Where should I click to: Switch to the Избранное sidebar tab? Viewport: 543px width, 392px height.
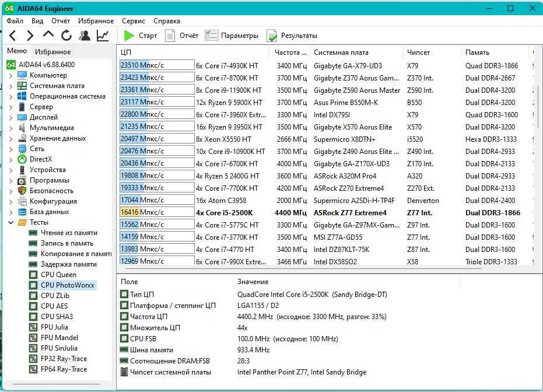tap(52, 51)
